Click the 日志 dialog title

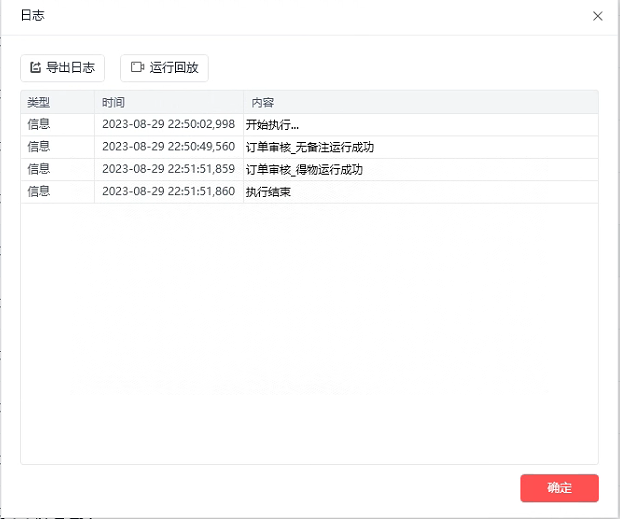pos(32,15)
